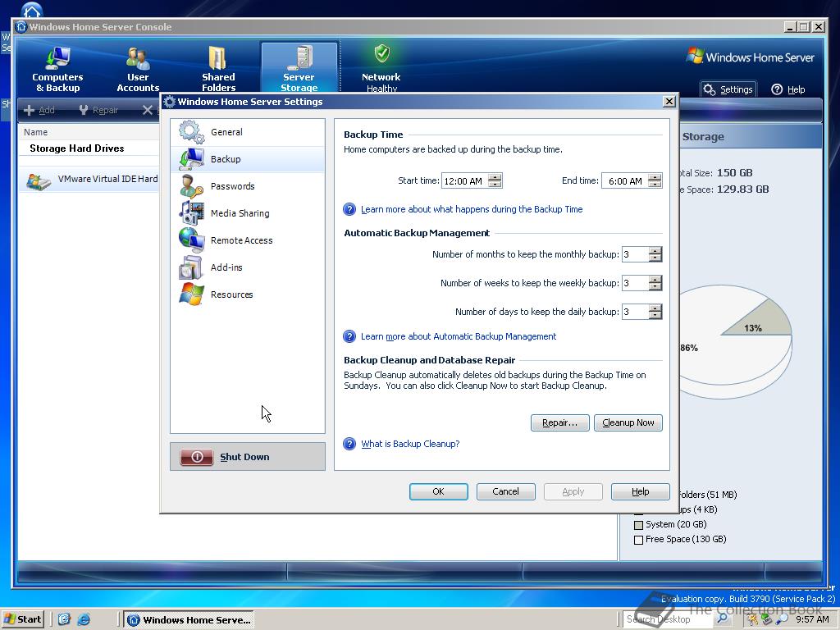Image resolution: width=840 pixels, height=630 pixels.
Task: Close the Windows Home Server Settings dialog
Action: [x=669, y=102]
